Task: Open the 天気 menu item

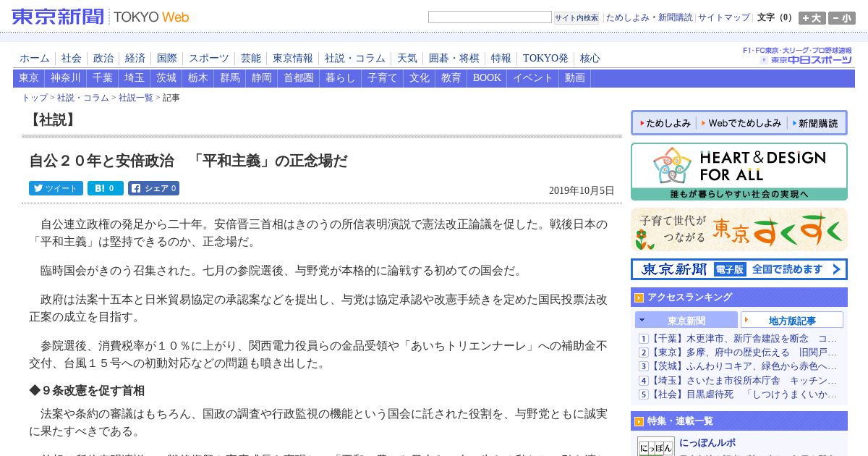Action: pos(407,58)
